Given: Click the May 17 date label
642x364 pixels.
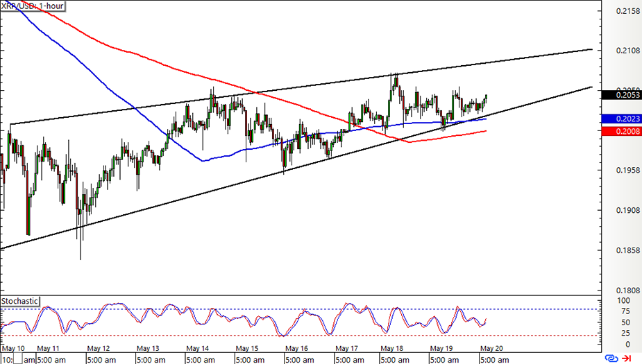Looking at the screenshot, I should 346,349.
